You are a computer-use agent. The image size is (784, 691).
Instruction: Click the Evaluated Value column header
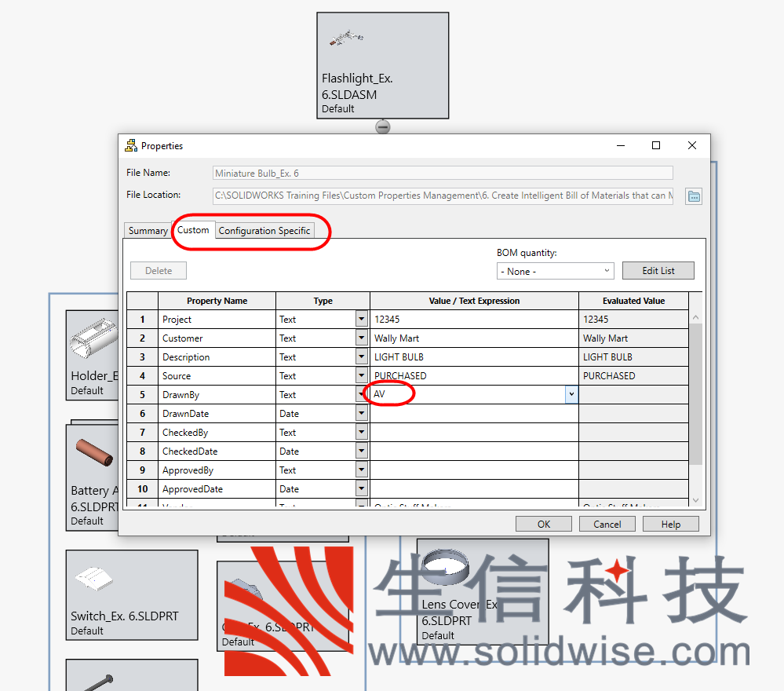click(633, 301)
